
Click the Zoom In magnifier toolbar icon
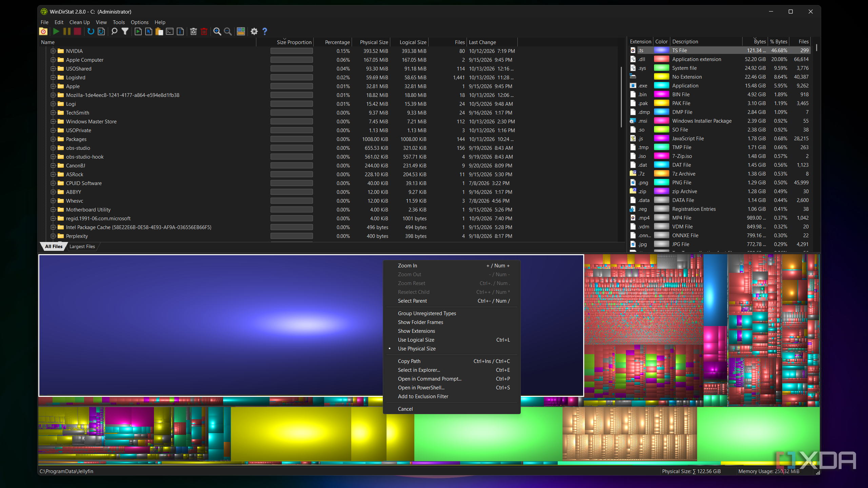pos(217,32)
